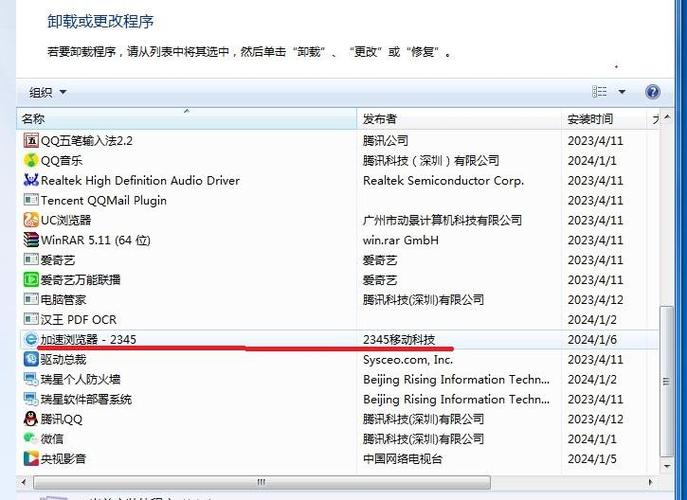Click the QQ五笔输入法2.2 program icon
The height and width of the screenshot is (500, 687).
pos(31,141)
